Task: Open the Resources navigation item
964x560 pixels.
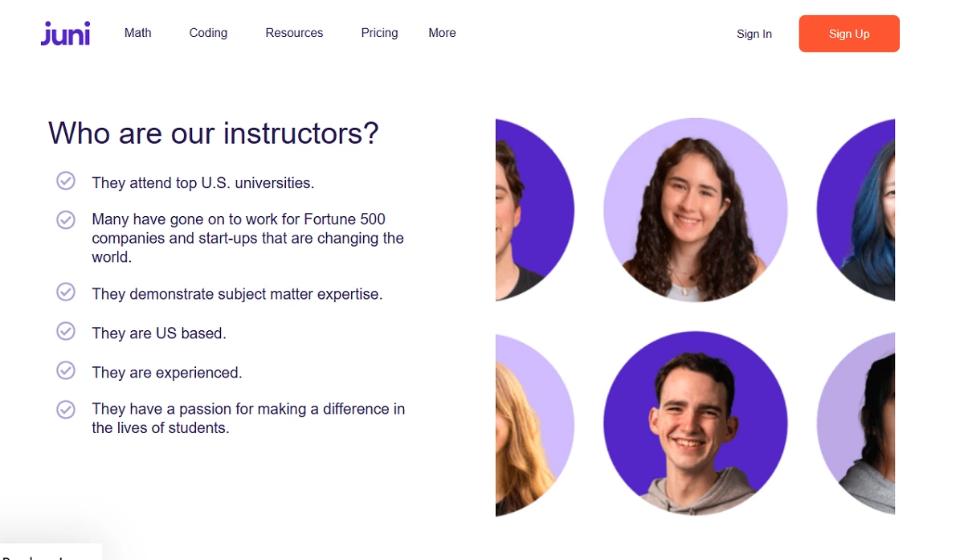Action: coord(294,33)
